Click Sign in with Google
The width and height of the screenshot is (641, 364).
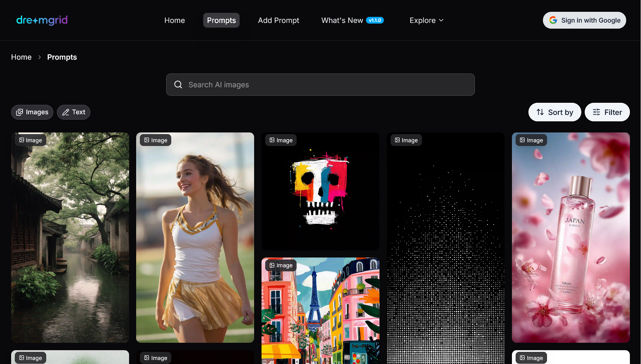pyautogui.click(x=584, y=20)
